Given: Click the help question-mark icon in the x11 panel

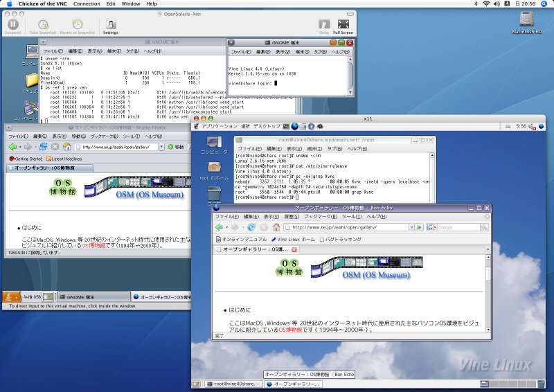Looking at the screenshot, I should click(x=311, y=126).
